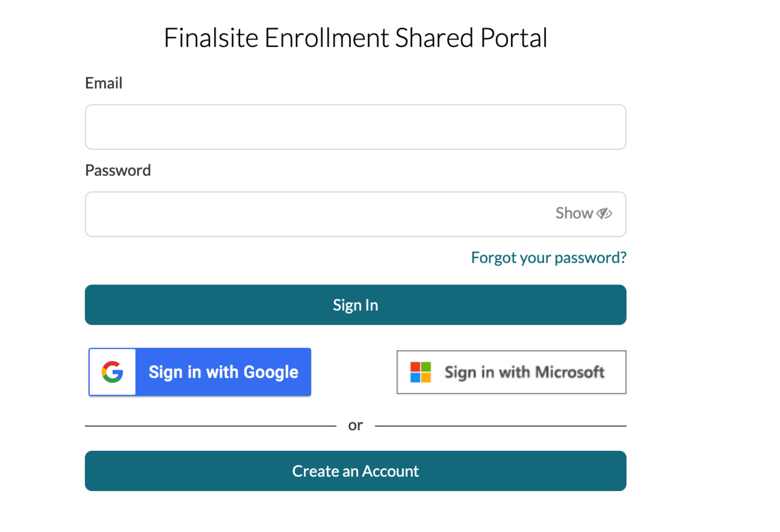The height and width of the screenshot is (532, 780).
Task: Click the yellow square of Microsoft logo
Action: coord(426,377)
